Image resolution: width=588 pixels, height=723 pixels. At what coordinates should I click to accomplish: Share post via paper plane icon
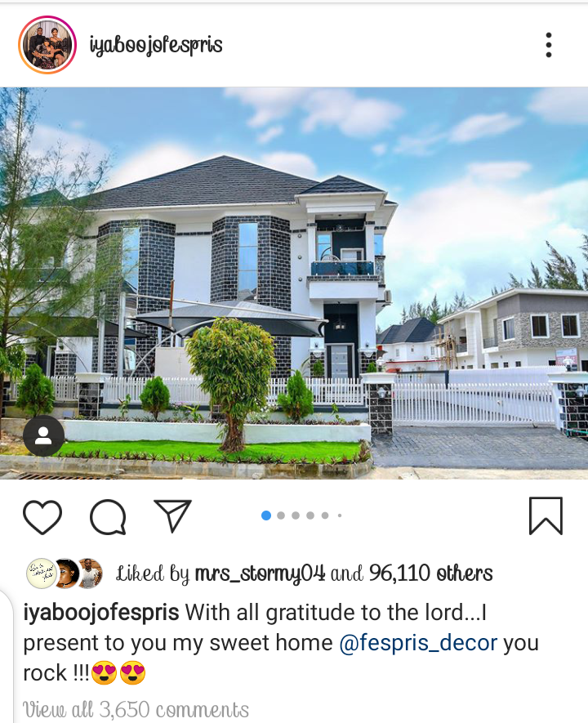pyautogui.click(x=173, y=516)
